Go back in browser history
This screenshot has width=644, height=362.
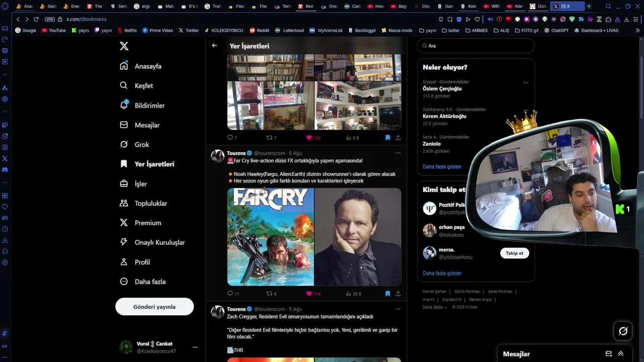point(18,19)
